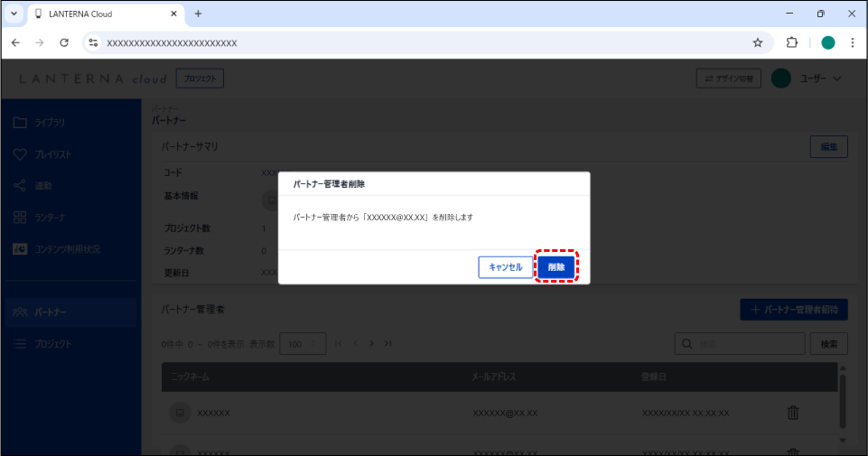This screenshot has width=868, height=456.
Task: Open the 連動 share icon in sidebar
Action: tap(21, 186)
